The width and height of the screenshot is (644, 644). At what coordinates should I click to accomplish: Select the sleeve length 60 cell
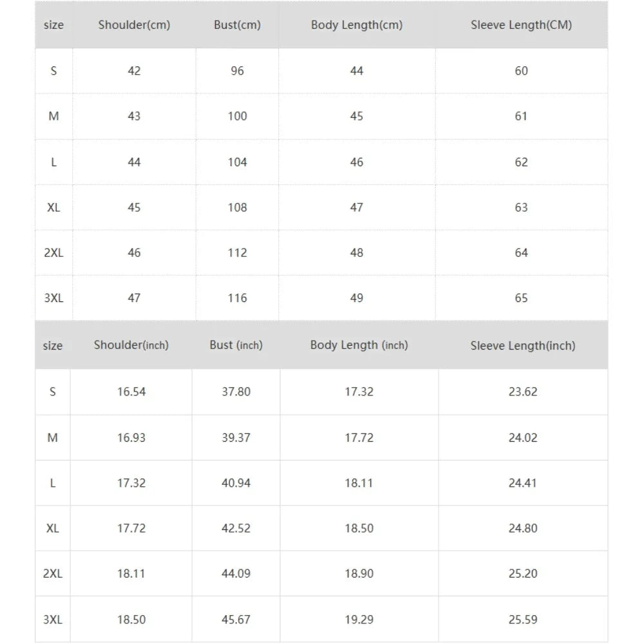click(x=521, y=71)
